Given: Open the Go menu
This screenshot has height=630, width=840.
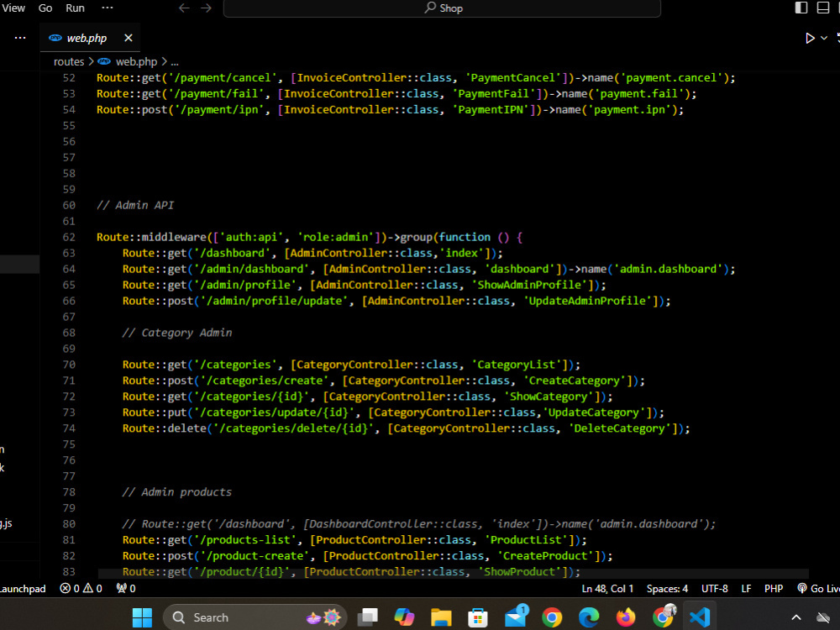Looking at the screenshot, I should [x=45, y=8].
